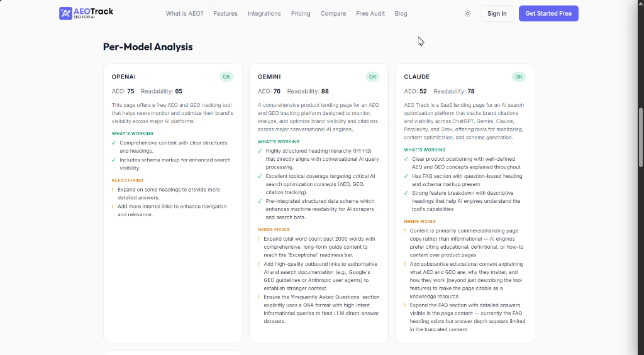Click the OK status badge on the Claude card
This screenshot has height=355, width=644.
(x=519, y=77)
